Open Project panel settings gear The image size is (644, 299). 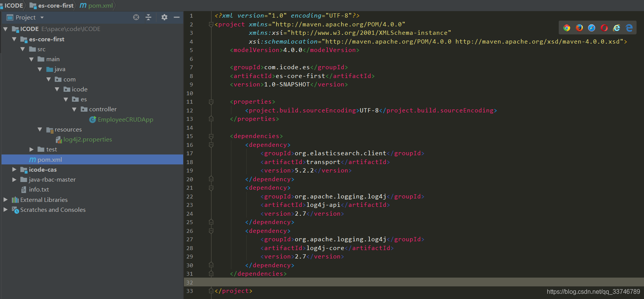pos(164,17)
